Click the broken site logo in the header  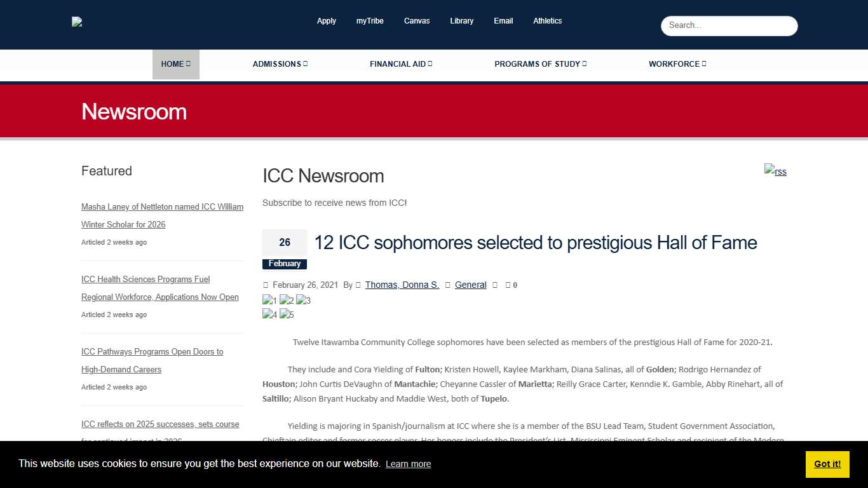77,21
